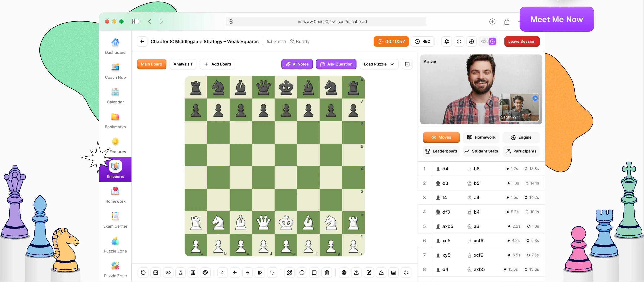644x282 pixels.
Task: Open Coach Hub in the sidebar
Action: coord(115,71)
